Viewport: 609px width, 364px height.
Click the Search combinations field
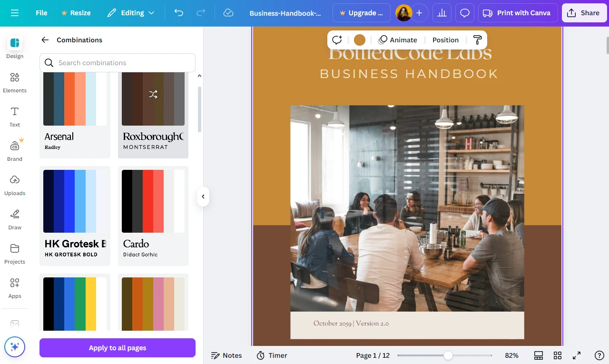tap(118, 63)
